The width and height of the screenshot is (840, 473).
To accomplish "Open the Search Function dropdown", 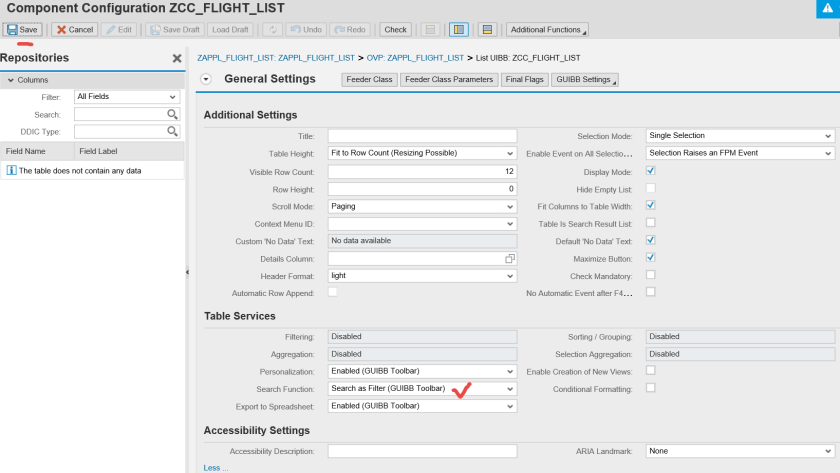I will [x=422, y=389].
